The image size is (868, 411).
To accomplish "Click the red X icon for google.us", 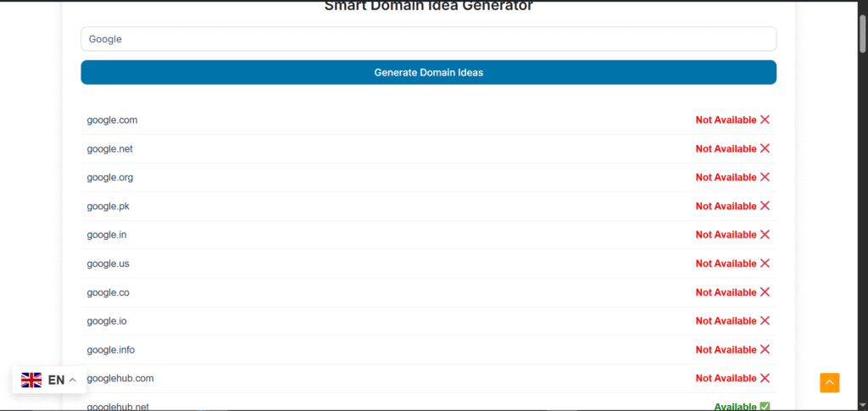I will point(765,264).
